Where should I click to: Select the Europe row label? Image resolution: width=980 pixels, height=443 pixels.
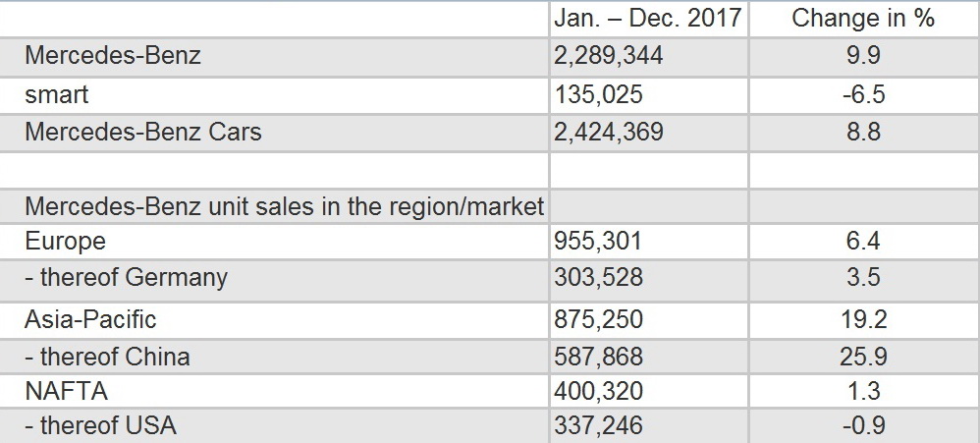65,242
